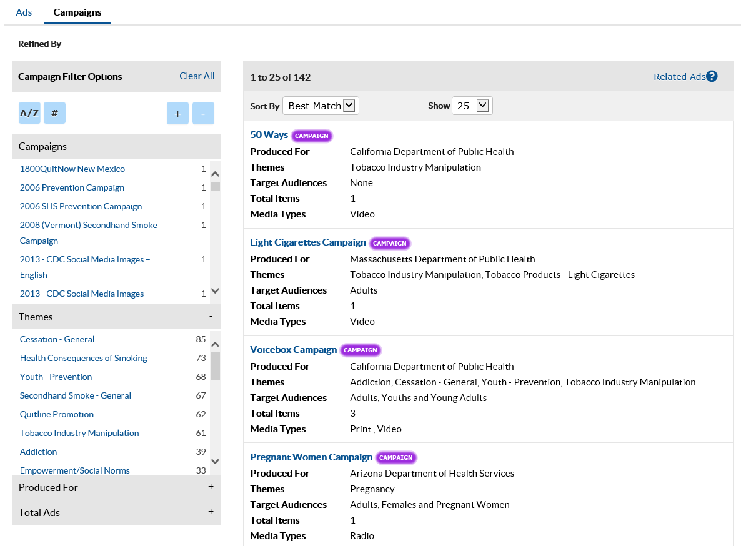Click the Campaigns list scroll down arrow
This screenshot has width=756, height=546.
click(215, 291)
